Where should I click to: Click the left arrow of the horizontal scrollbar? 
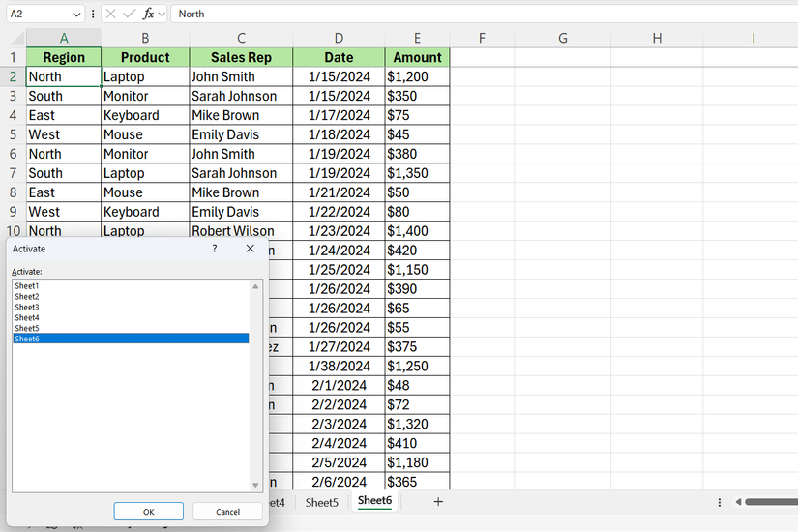[738, 502]
